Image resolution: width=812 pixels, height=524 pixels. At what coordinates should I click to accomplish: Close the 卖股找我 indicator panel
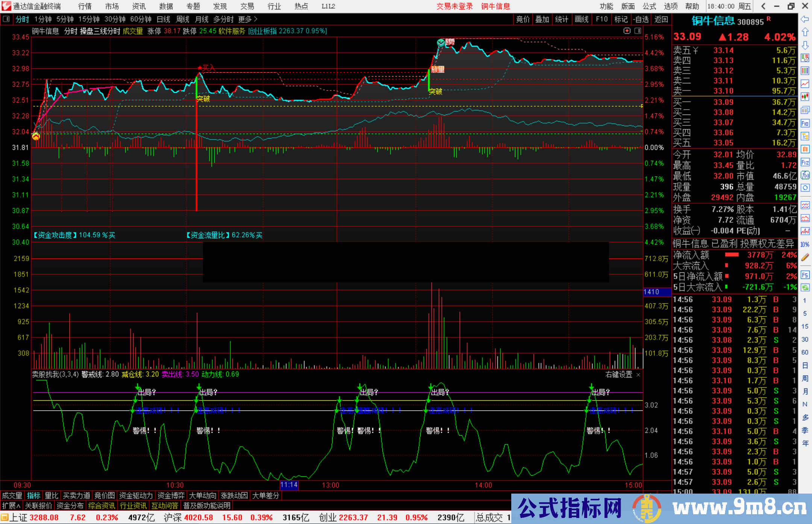tap(638, 375)
